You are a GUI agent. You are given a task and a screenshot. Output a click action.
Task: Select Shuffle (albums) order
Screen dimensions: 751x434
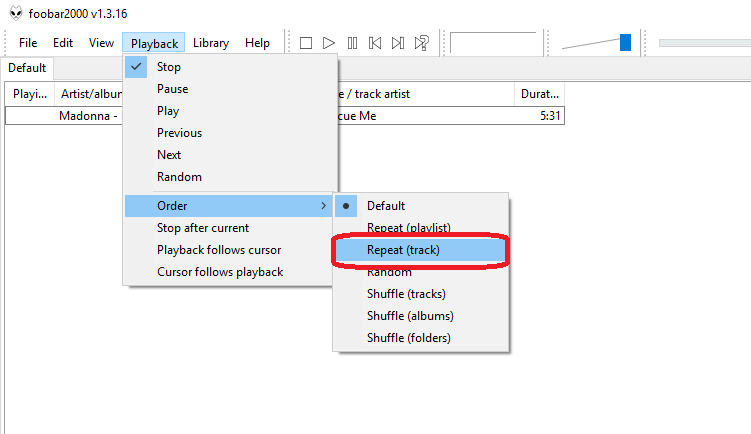[x=409, y=316]
